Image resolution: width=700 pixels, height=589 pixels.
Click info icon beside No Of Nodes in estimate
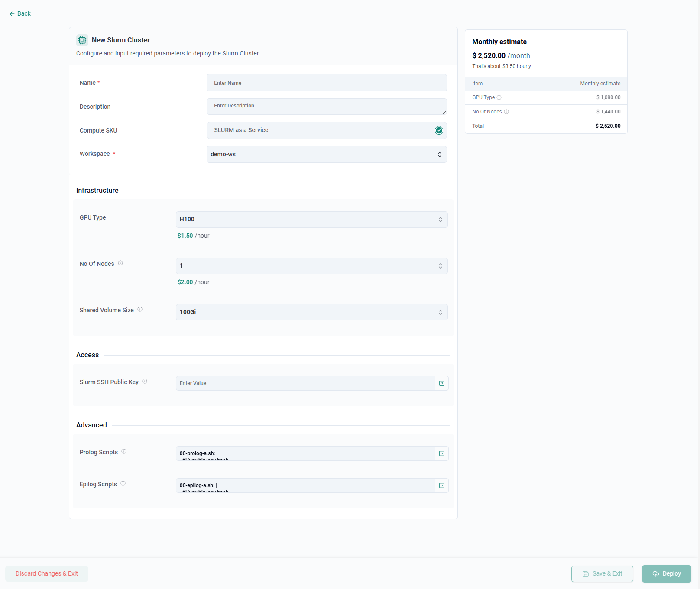coord(506,112)
